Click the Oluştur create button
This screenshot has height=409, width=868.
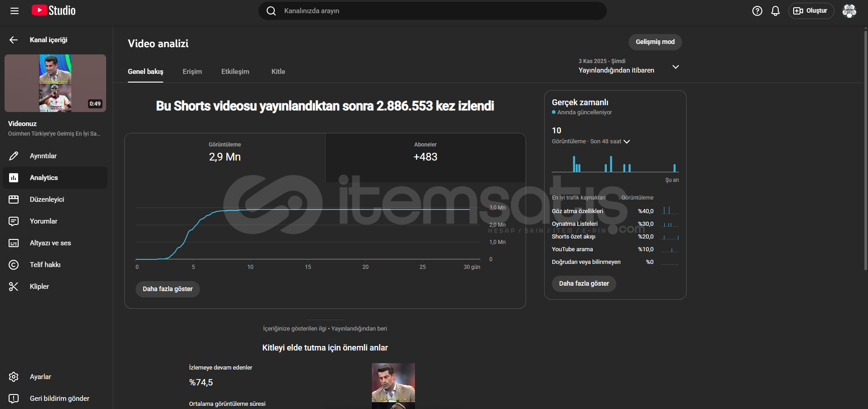pyautogui.click(x=811, y=11)
